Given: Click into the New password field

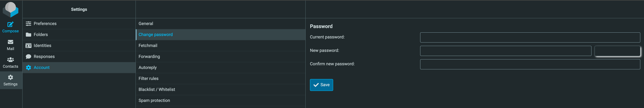Looking at the screenshot, I should (x=505, y=51).
